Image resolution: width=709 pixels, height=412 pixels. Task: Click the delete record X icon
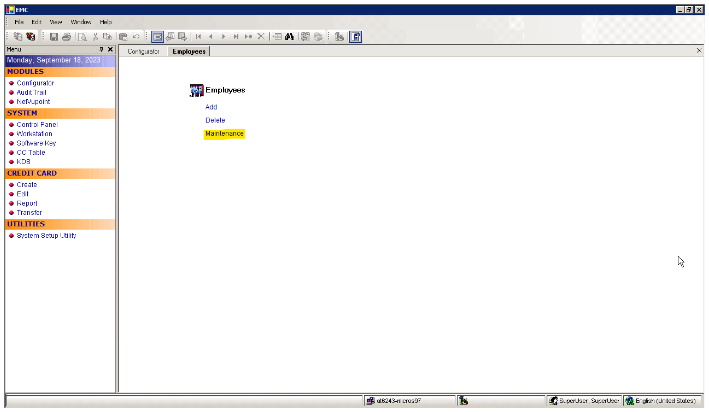pyautogui.click(x=261, y=37)
